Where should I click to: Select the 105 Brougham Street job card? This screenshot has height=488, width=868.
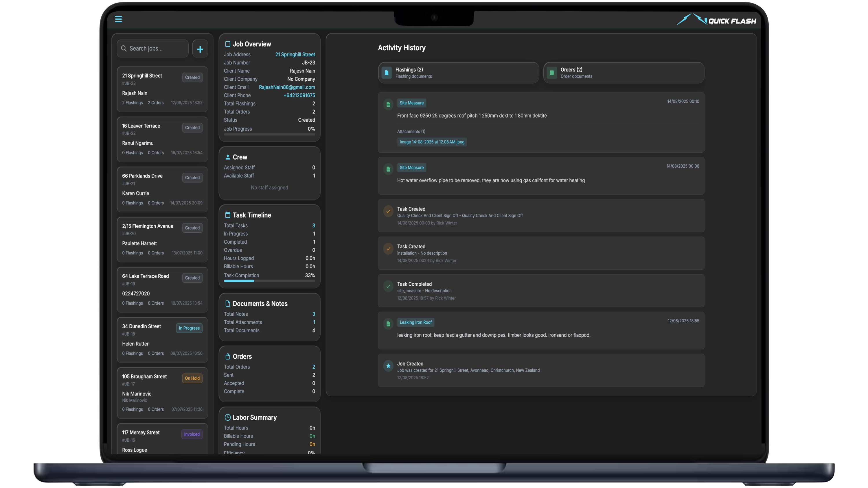162,392
